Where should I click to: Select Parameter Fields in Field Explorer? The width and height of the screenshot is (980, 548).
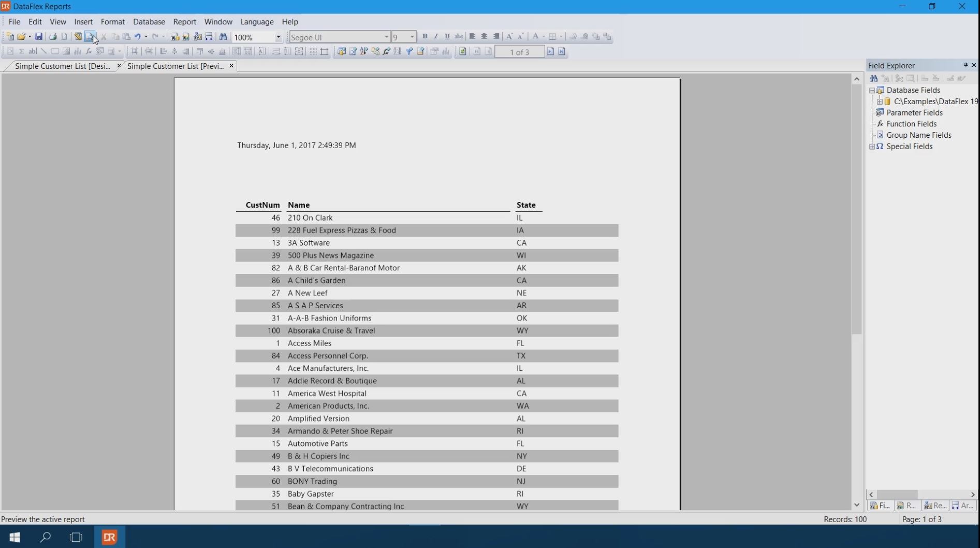(914, 113)
